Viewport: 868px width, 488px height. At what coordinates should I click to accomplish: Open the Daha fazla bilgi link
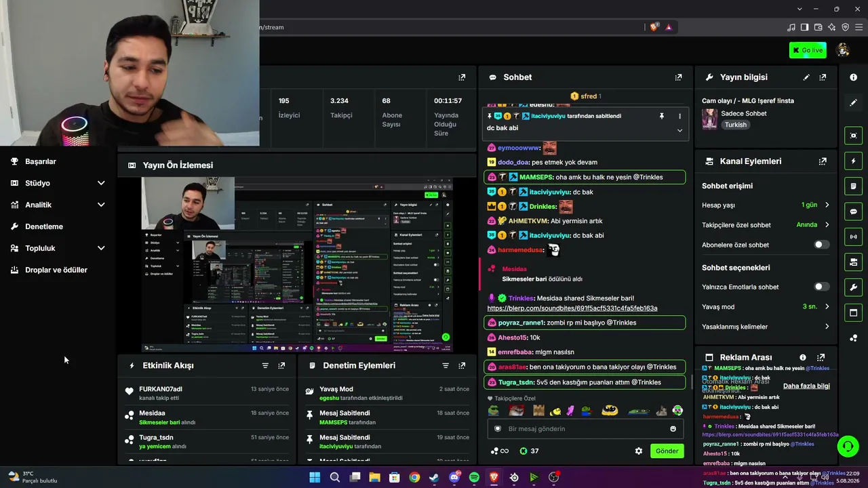806,386
